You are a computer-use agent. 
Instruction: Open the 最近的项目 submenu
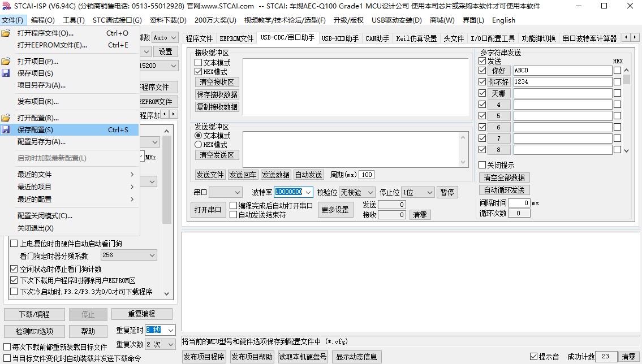[x=70, y=187]
